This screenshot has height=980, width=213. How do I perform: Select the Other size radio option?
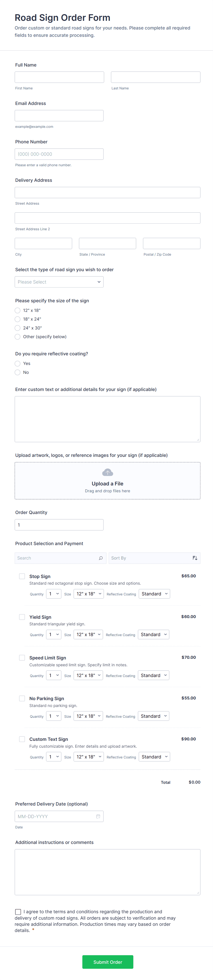(18, 337)
